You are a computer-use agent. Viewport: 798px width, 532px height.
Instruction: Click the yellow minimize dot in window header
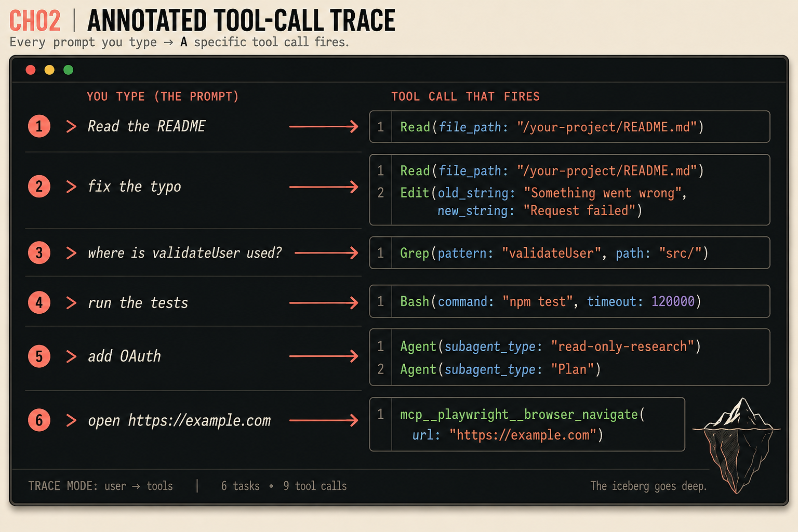(49, 70)
